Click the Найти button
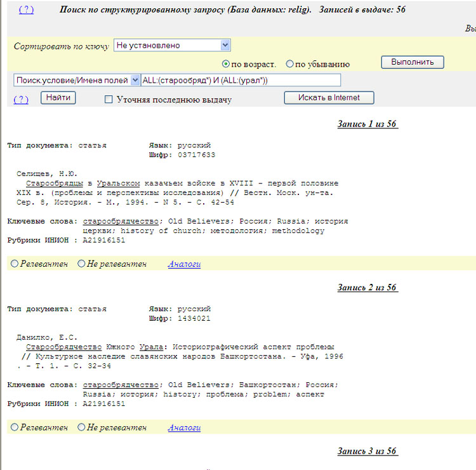 [58, 98]
